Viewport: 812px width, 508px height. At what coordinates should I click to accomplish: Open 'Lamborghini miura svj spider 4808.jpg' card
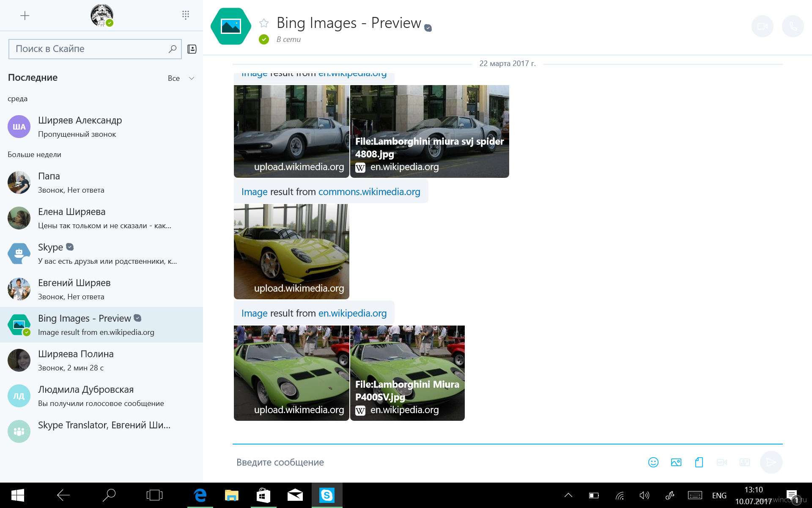coord(430,131)
